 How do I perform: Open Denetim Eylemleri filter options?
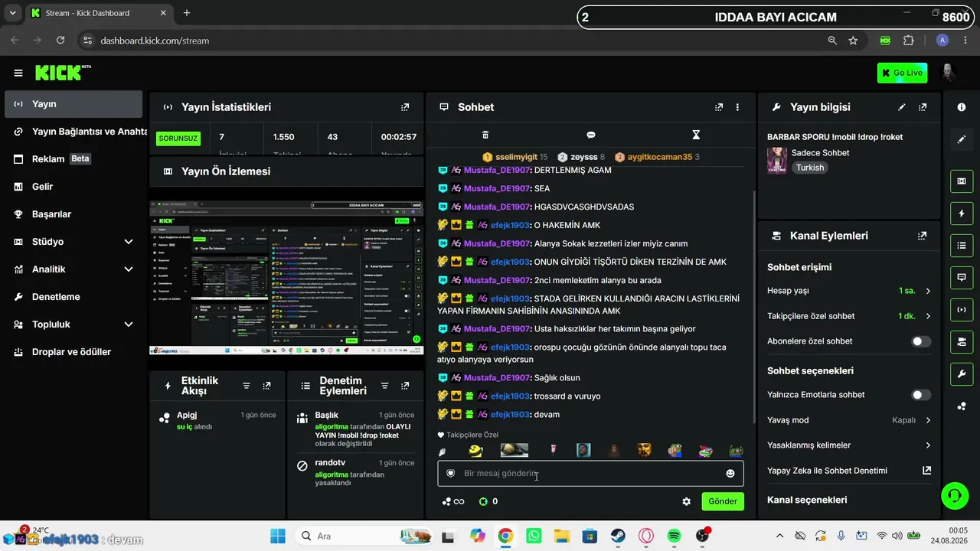384,386
